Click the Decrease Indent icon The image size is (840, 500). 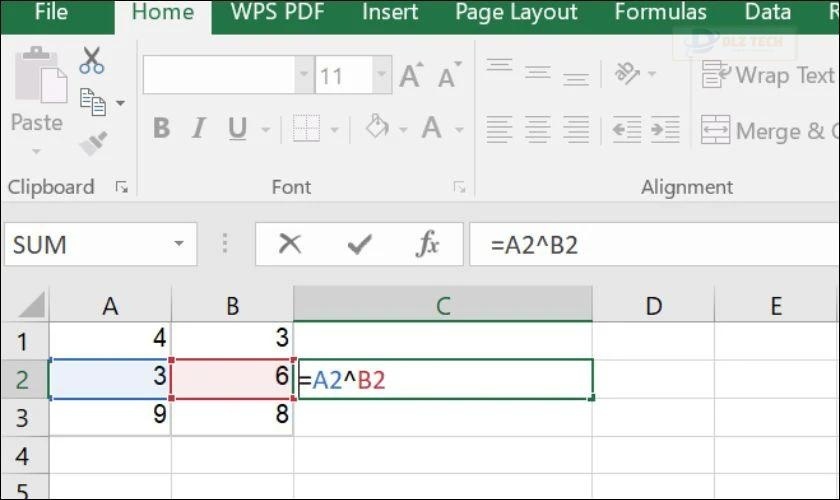click(626, 129)
